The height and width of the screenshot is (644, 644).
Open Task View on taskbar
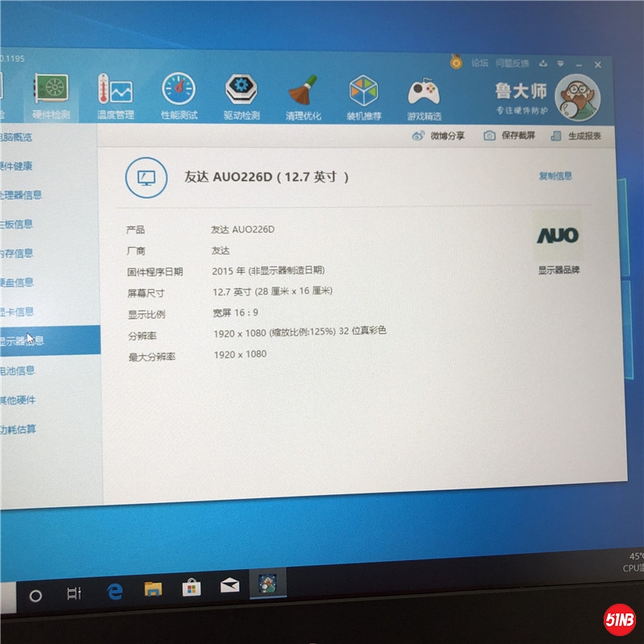pyautogui.click(x=74, y=593)
